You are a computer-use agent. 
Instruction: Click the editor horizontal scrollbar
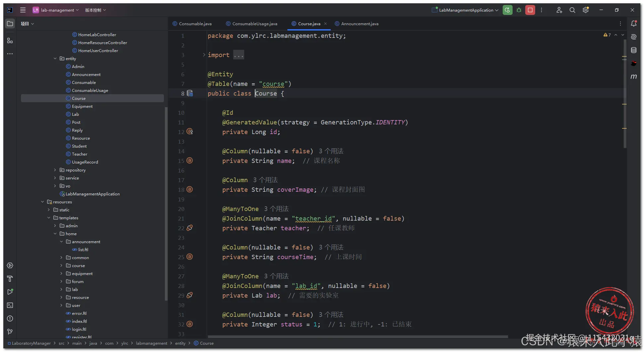click(358, 336)
